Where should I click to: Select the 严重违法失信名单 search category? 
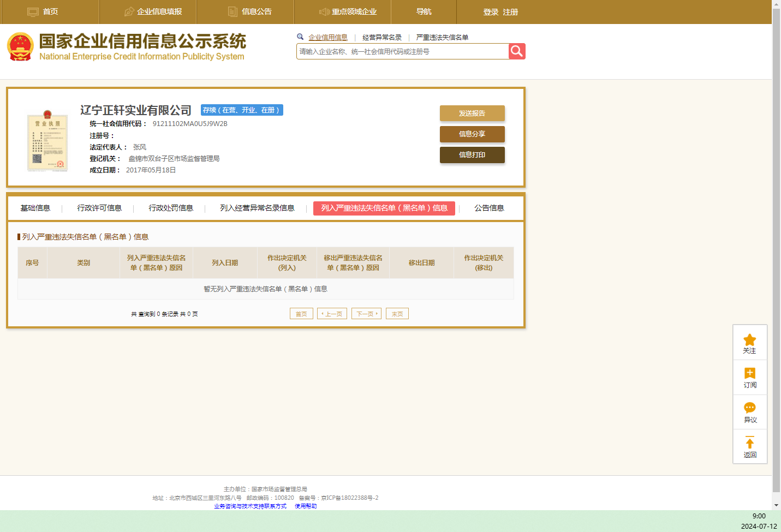click(442, 38)
